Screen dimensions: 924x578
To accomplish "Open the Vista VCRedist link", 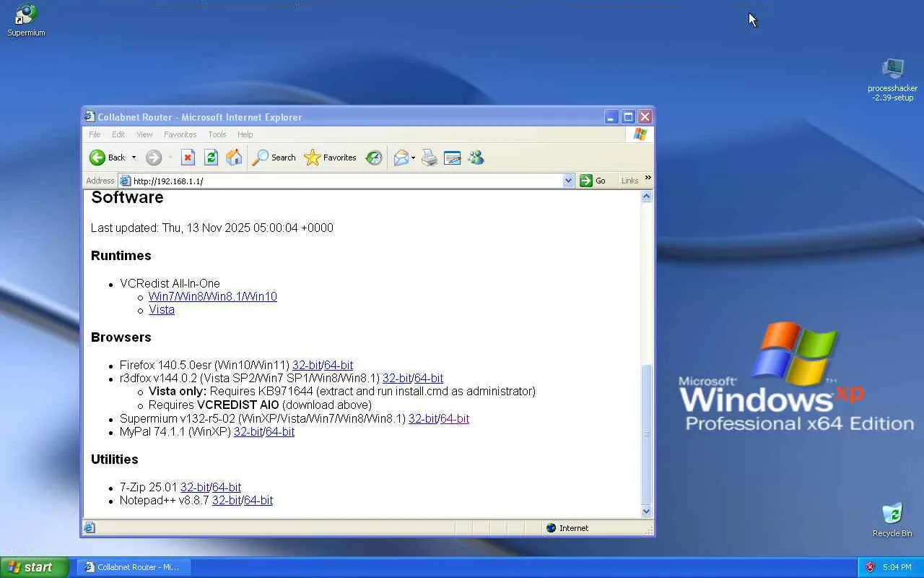I will click(x=162, y=310).
